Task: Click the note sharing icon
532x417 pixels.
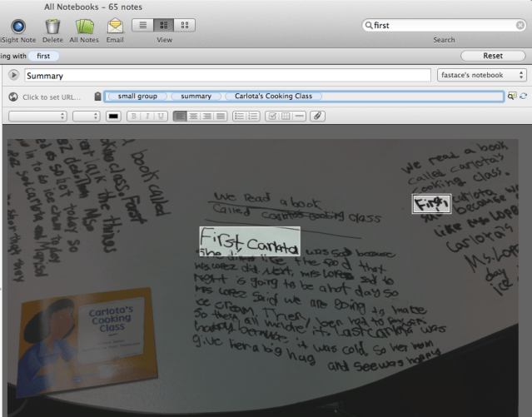Action: pyautogui.click(x=512, y=96)
